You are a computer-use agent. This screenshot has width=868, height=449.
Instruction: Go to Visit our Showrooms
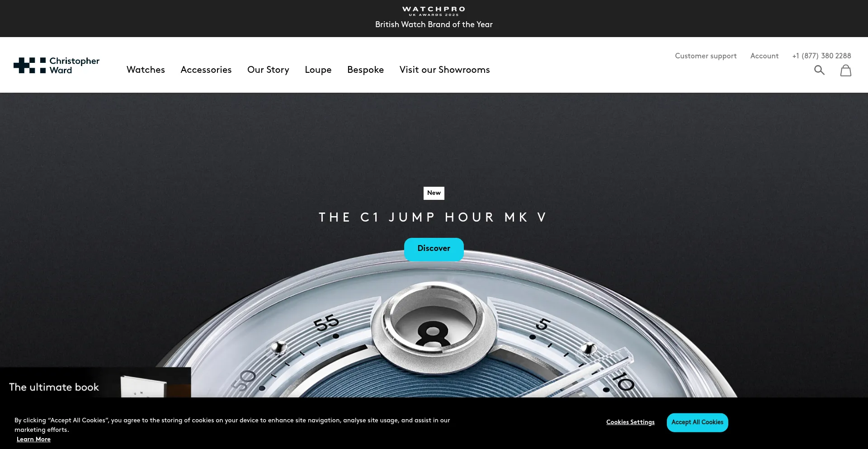[x=444, y=70]
